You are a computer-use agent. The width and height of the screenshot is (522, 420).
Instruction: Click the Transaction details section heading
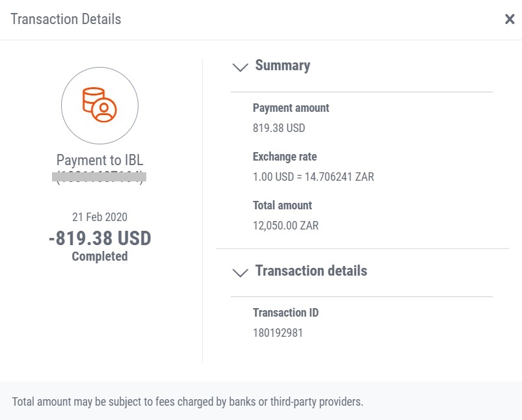[311, 271]
